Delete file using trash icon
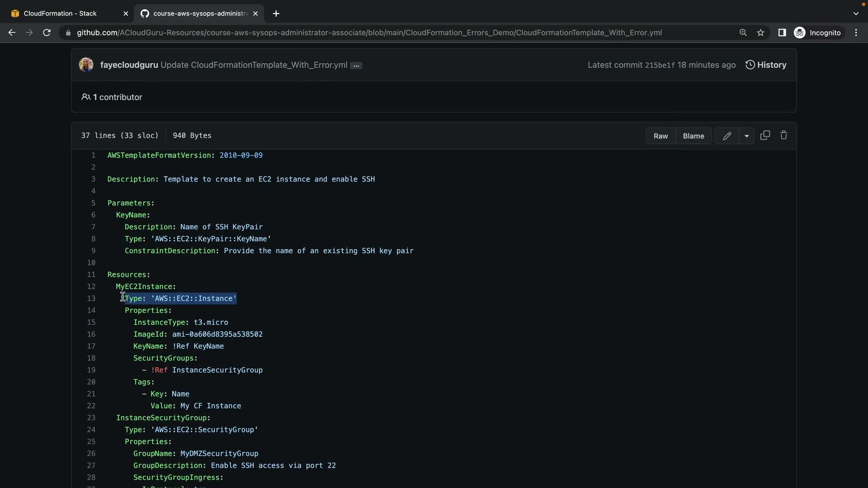Viewport: 868px width, 488px height. point(784,135)
